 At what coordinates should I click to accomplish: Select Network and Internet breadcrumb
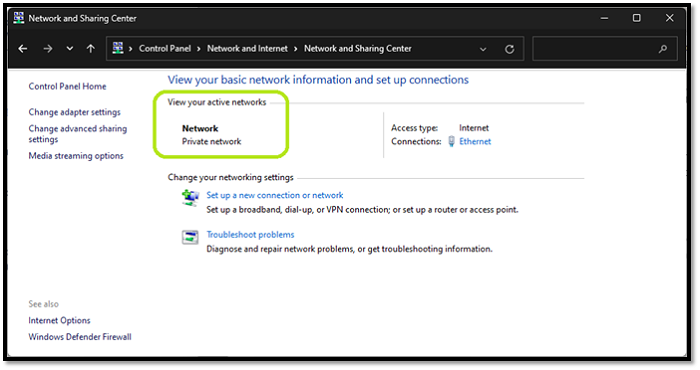(247, 48)
